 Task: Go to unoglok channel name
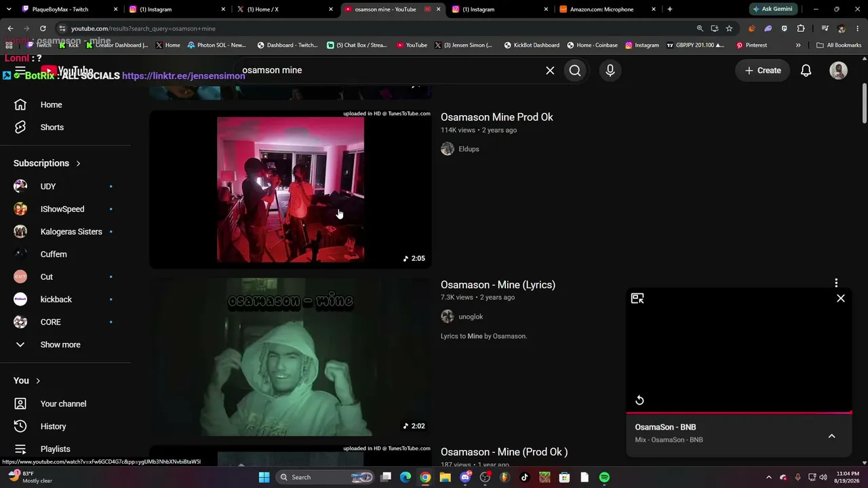pyautogui.click(x=471, y=317)
